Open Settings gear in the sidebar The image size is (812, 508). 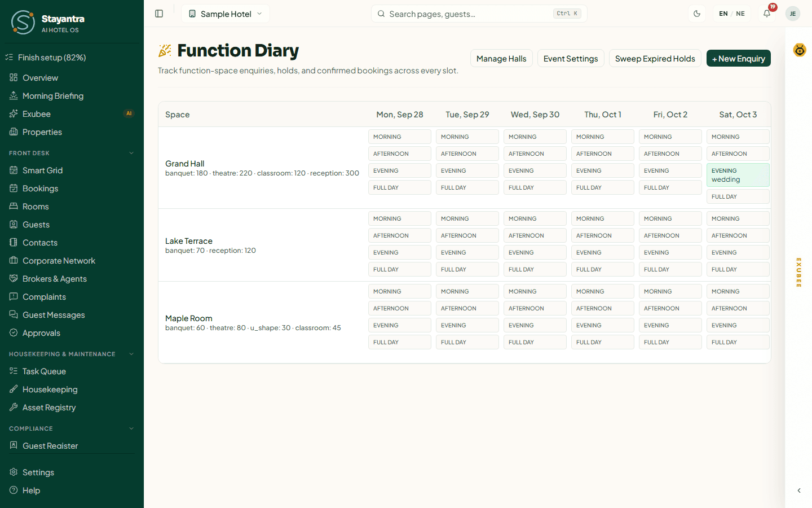(72, 472)
